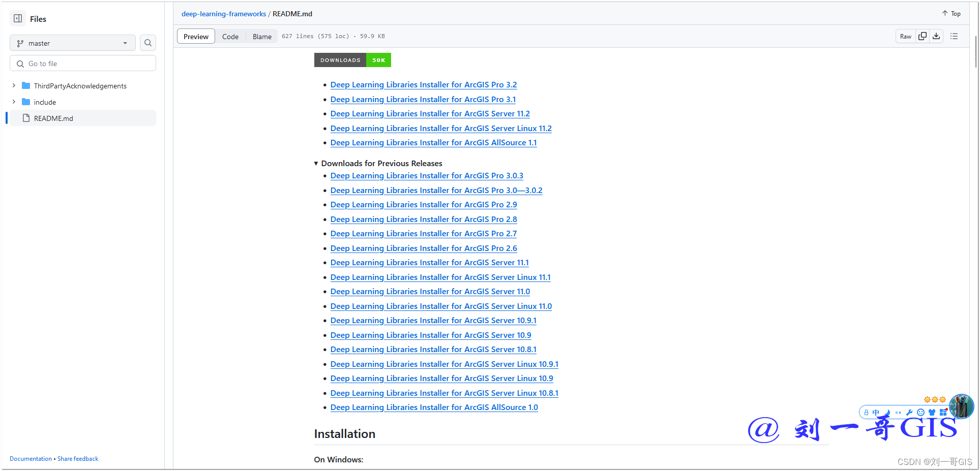980x471 pixels.
Task: Open installer link for ArcGIS AllSource 1.0
Action: pos(434,407)
